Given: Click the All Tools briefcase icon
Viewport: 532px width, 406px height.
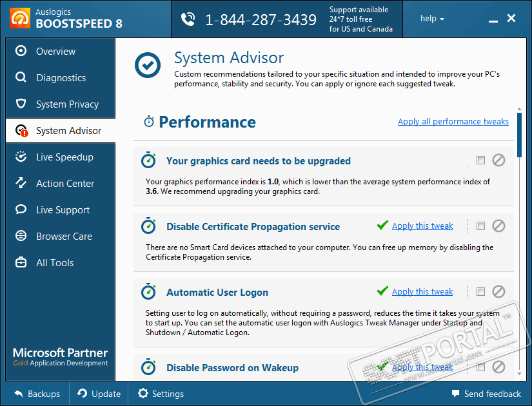Looking at the screenshot, I should (21, 262).
